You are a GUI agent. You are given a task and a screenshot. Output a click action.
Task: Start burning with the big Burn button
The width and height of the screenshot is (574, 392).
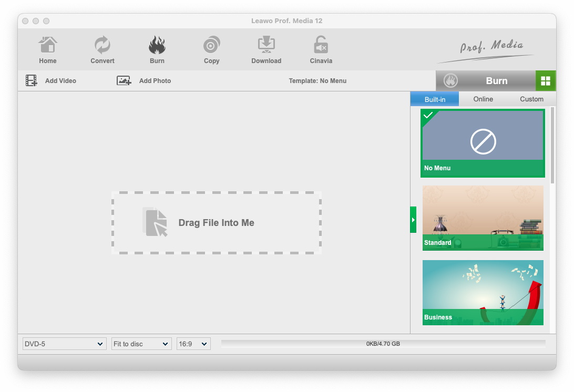point(486,81)
